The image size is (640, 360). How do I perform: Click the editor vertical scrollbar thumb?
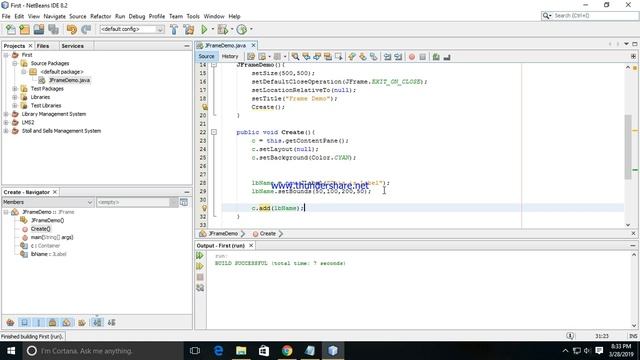[x=628, y=147]
